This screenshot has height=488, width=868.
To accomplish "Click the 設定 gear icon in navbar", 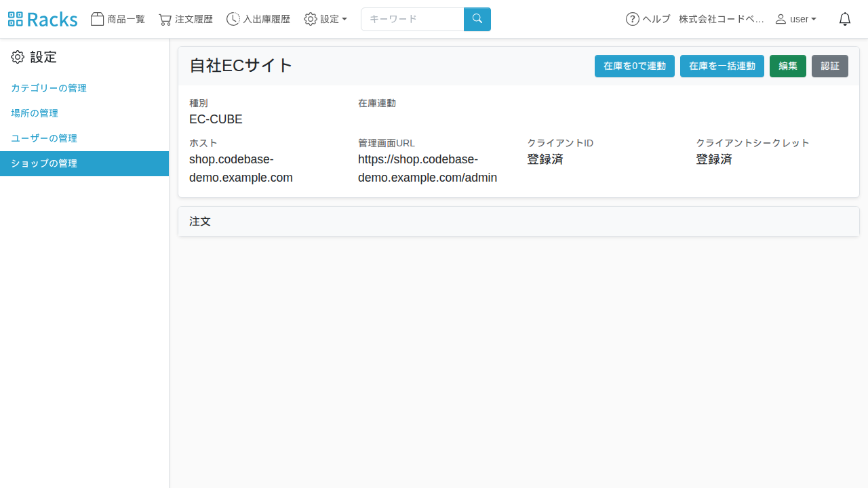I will [311, 19].
